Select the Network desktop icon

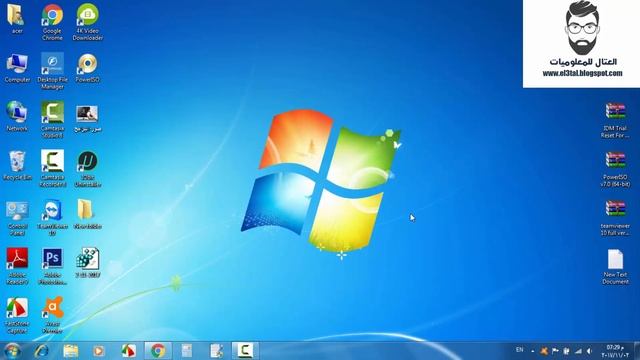pyautogui.click(x=17, y=116)
